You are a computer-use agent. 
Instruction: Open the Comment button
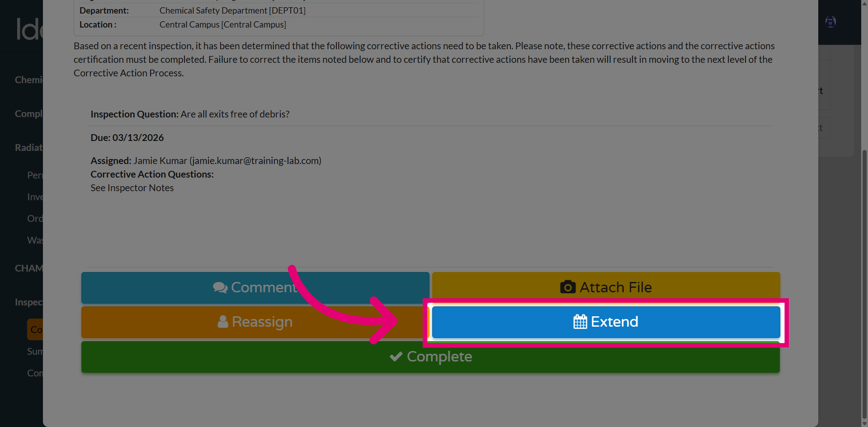click(255, 287)
